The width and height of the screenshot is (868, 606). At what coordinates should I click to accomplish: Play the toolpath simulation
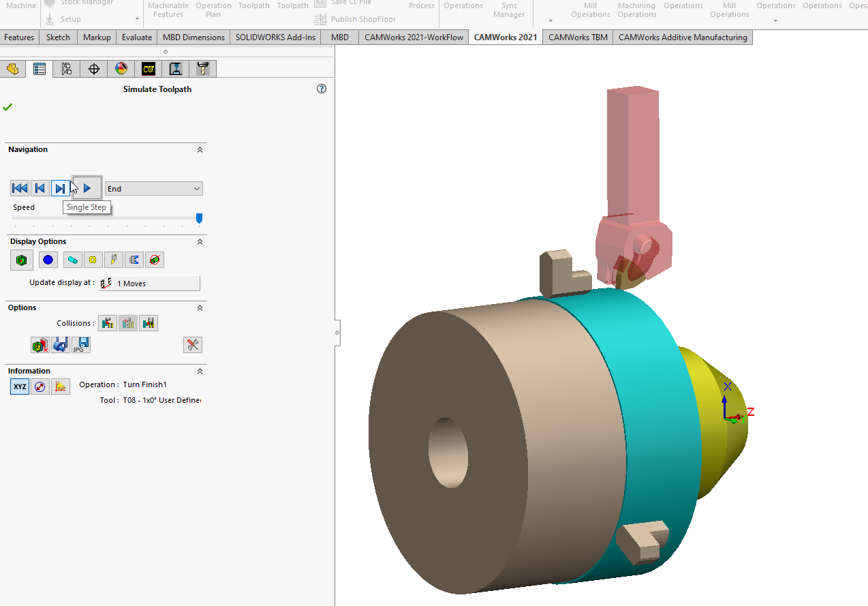click(x=87, y=188)
